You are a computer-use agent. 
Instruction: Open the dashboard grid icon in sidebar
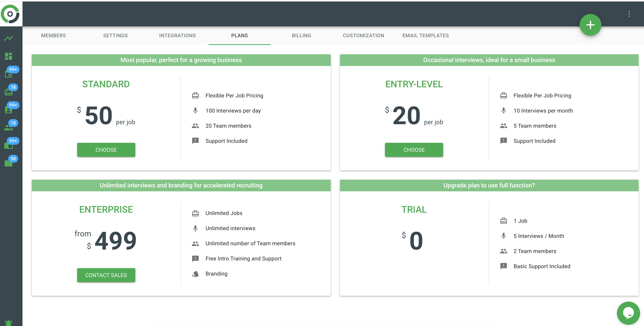9,56
